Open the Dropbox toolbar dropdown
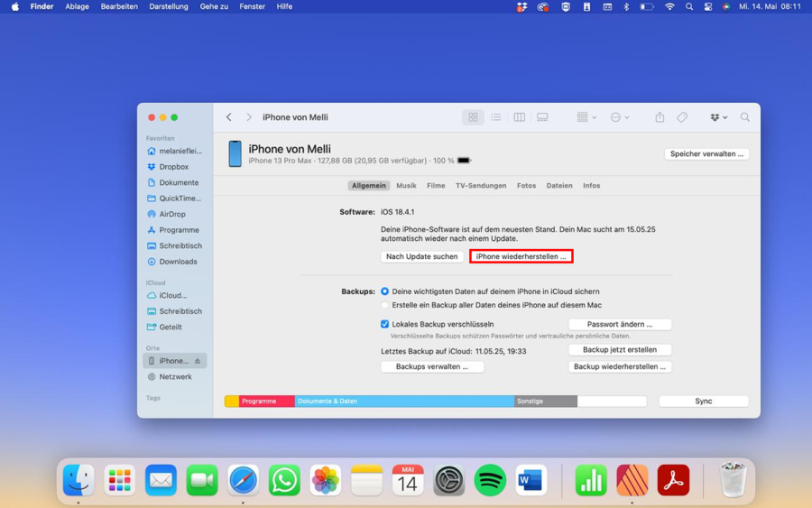Screen dimensions: 812x508 (719, 117)
